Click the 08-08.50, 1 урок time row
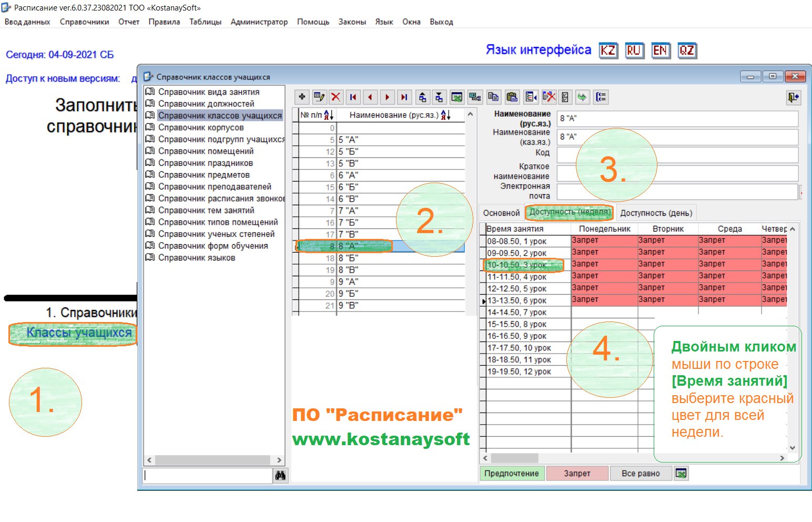The height and width of the screenshot is (522, 812). (x=528, y=241)
